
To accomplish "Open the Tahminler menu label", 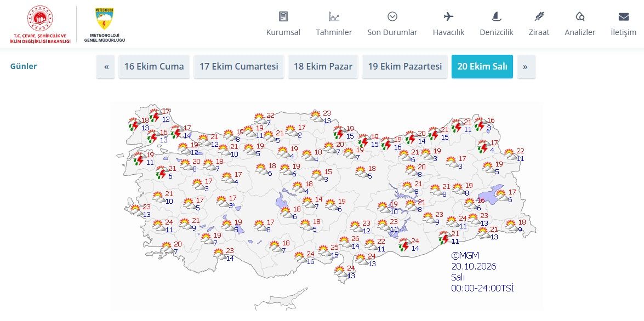I will coord(334,32).
